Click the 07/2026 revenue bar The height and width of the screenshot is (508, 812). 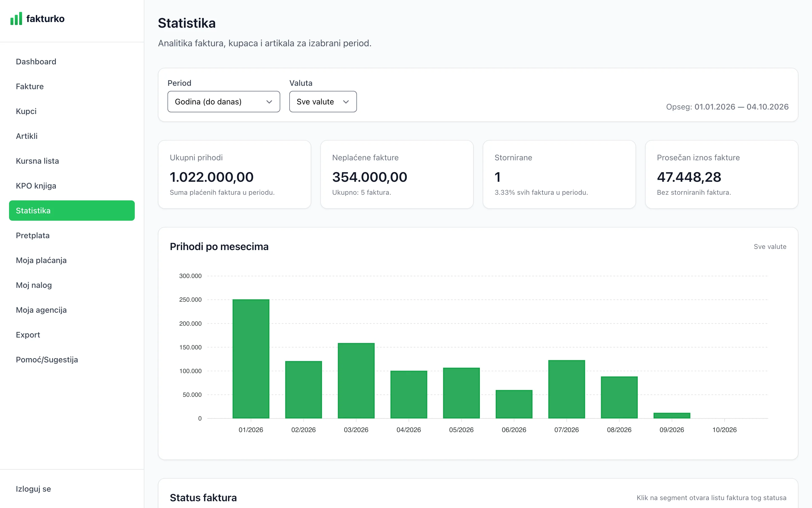[567, 389]
